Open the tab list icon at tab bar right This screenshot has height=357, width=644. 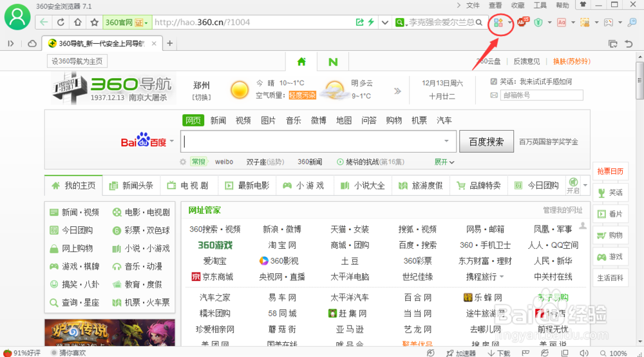pyautogui.click(x=613, y=44)
